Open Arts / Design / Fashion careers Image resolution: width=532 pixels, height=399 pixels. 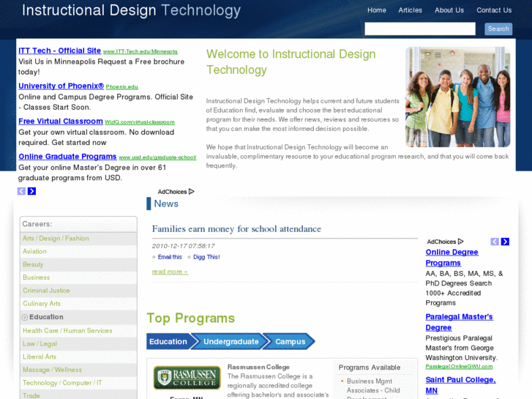[56, 239]
